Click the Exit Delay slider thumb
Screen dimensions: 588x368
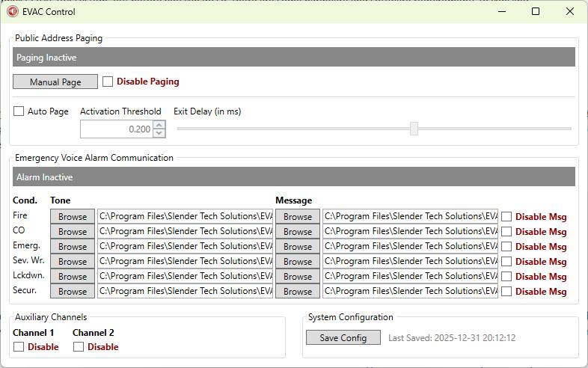pyautogui.click(x=414, y=129)
